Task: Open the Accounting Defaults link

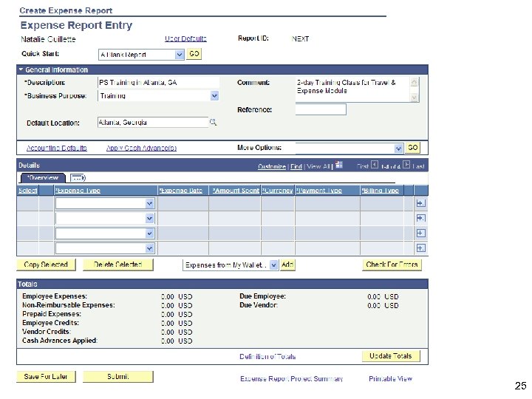Action: (x=57, y=148)
